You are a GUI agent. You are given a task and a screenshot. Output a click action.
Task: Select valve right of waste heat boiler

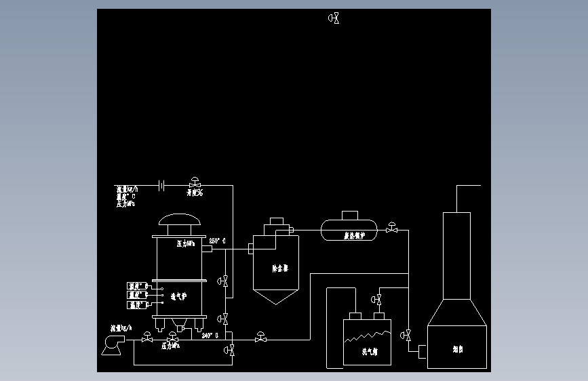click(392, 227)
